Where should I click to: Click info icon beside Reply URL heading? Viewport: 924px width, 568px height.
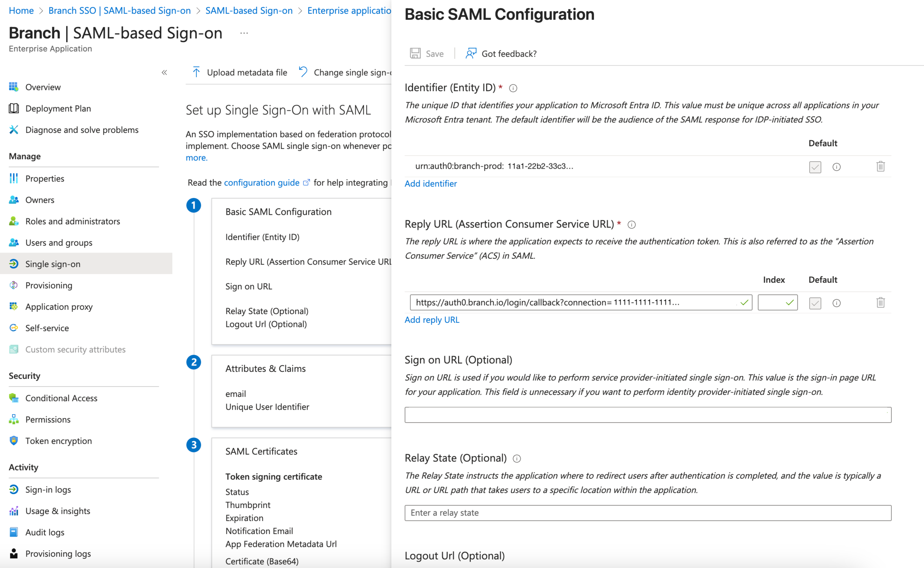point(632,224)
